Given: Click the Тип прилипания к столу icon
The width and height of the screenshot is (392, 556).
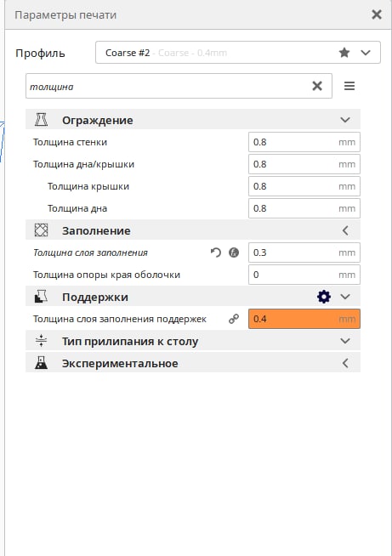Looking at the screenshot, I should pyautogui.click(x=41, y=341).
